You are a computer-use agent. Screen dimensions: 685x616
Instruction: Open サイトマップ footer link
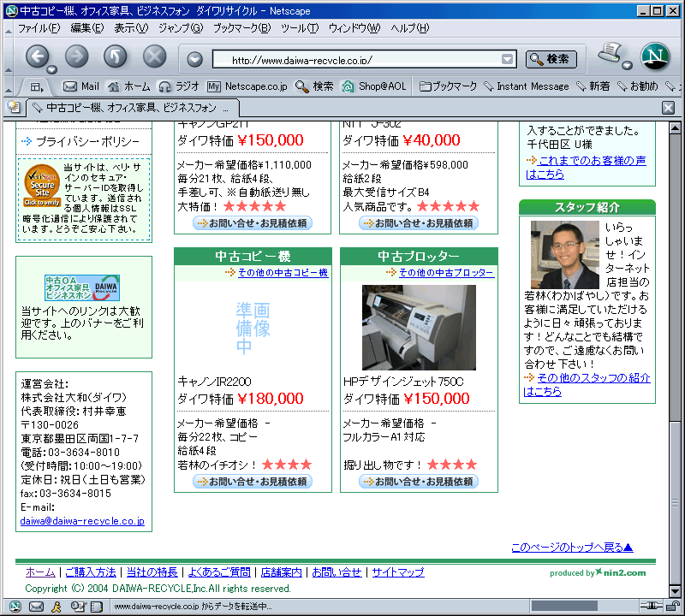(x=398, y=572)
